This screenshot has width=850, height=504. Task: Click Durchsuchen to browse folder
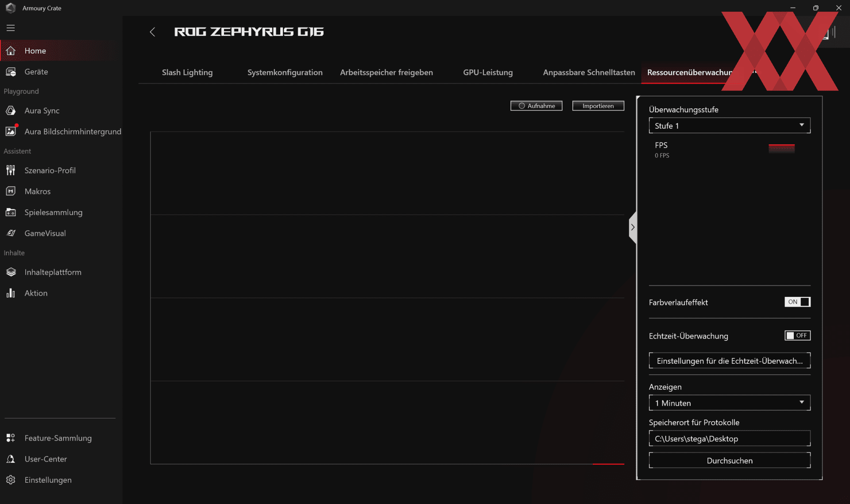[x=729, y=461]
